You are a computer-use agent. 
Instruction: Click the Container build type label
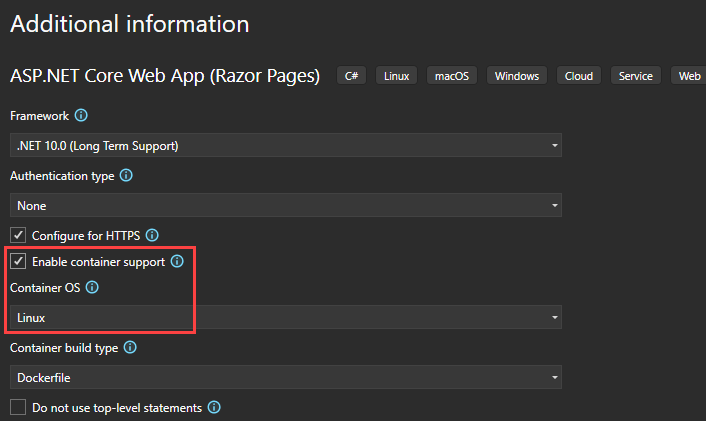pyautogui.click(x=64, y=348)
